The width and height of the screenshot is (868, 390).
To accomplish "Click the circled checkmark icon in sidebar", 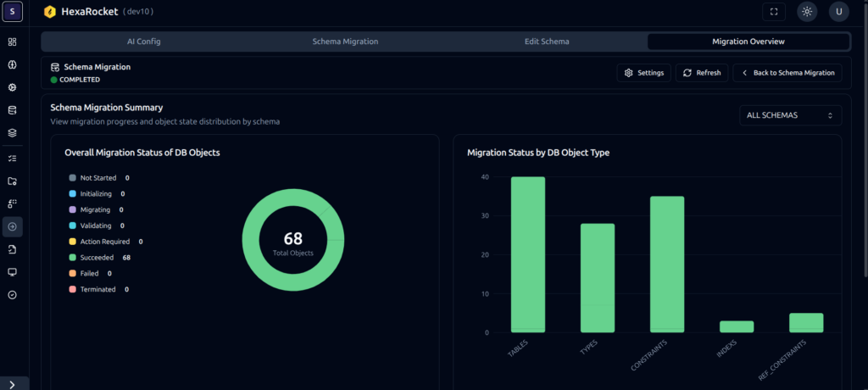I will click(x=13, y=295).
